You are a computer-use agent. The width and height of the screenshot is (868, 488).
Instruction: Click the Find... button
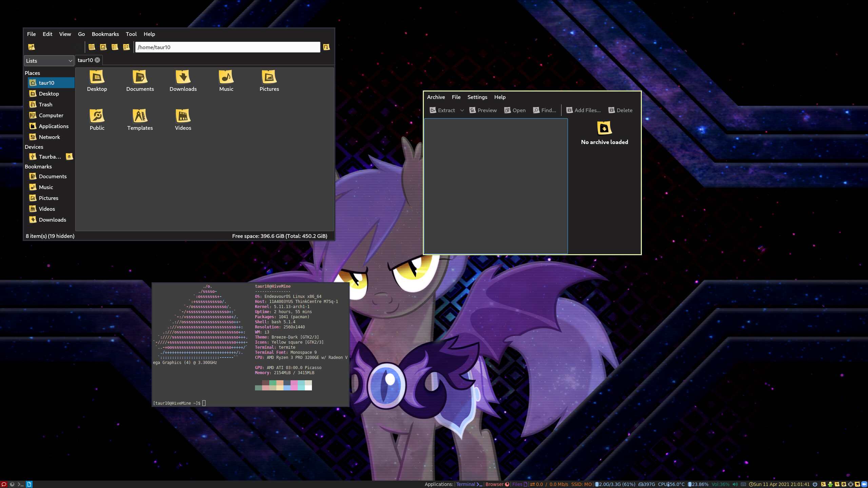(545, 110)
